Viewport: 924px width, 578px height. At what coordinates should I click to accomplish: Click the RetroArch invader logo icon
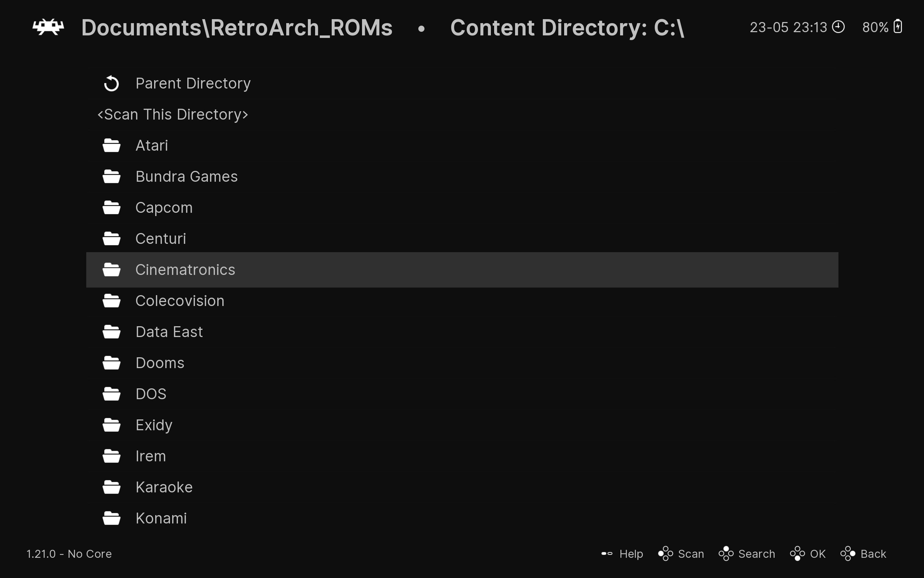48,27
